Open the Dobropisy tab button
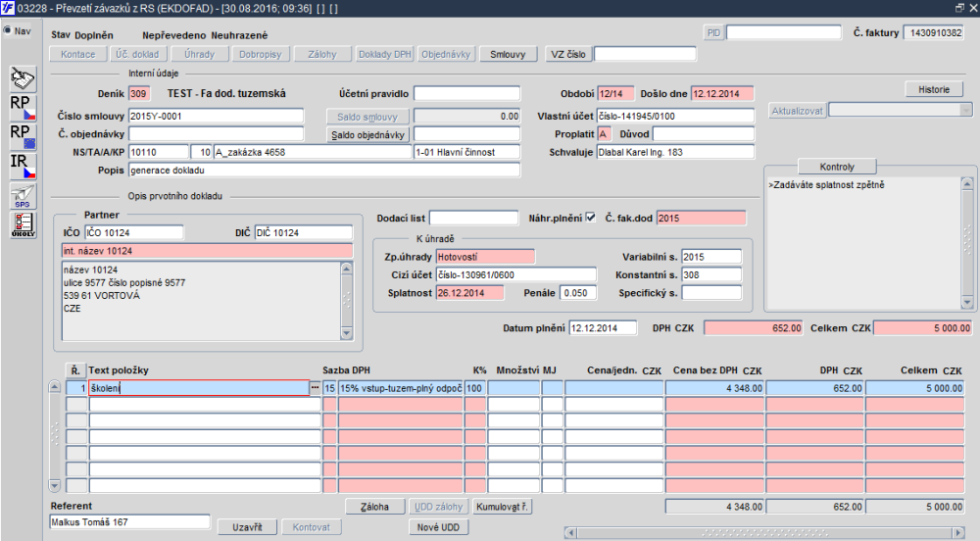Image resolution: width=980 pixels, height=541 pixels. (261, 54)
